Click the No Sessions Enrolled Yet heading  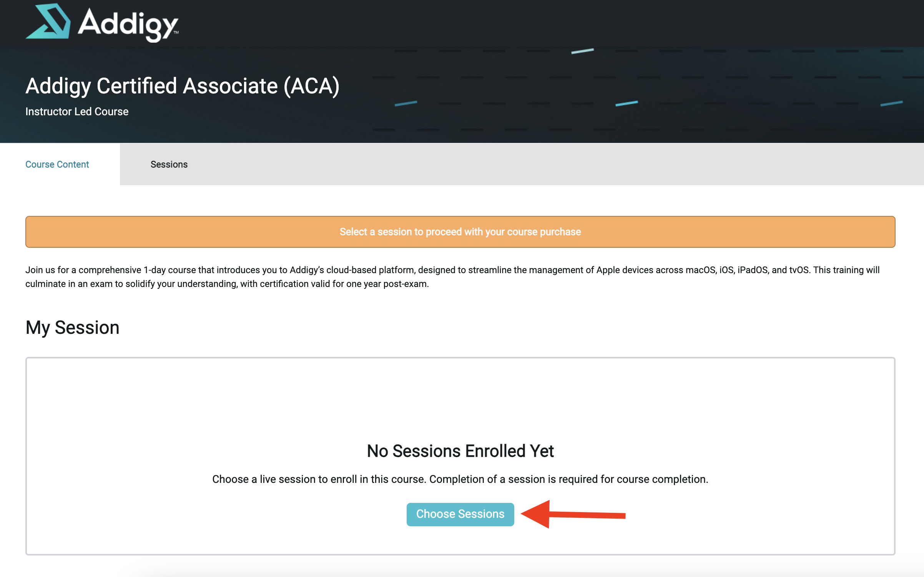pos(460,451)
